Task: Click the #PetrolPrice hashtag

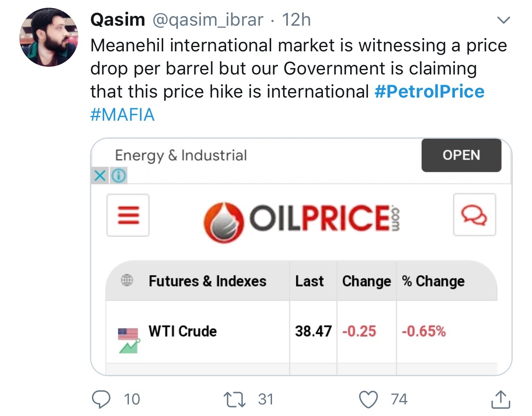Action: tap(429, 92)
